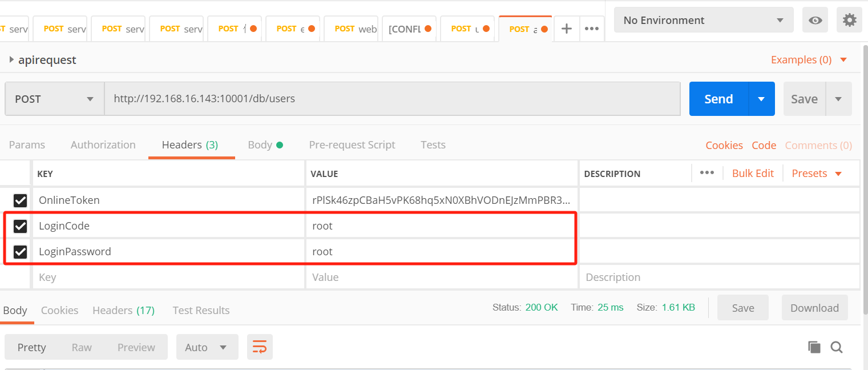Open the Pre-request Script tab
Screen dimensions: 868x370
tap(352, 145)
